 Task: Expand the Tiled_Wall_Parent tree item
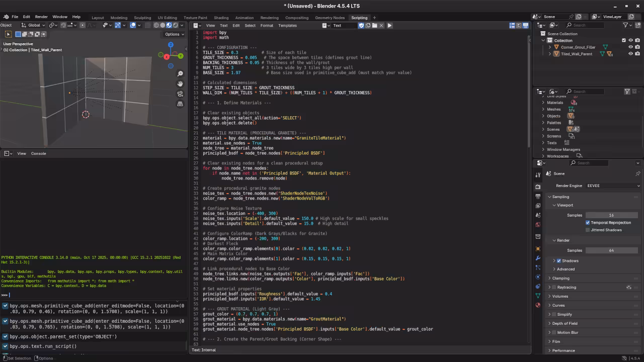pos(549,54)
